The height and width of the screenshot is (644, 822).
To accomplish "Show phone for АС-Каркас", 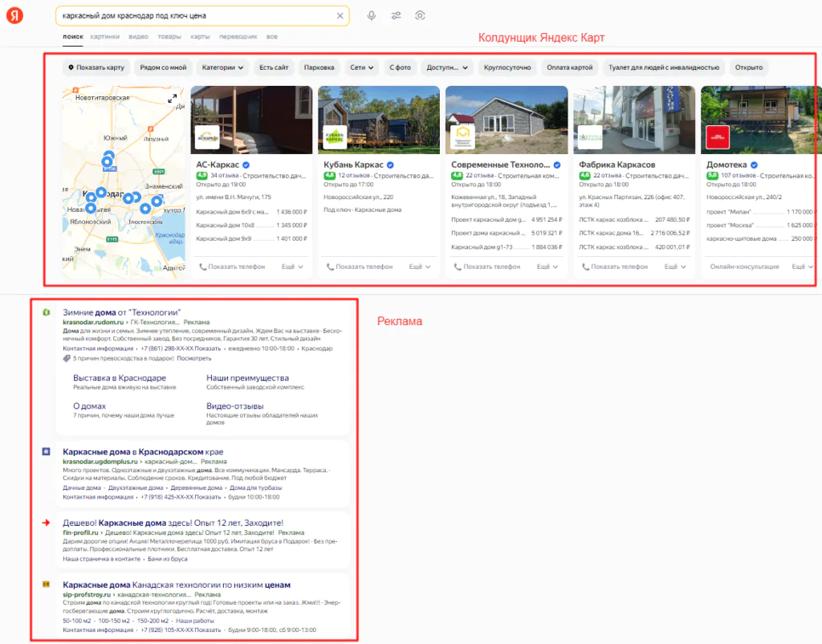I will [x=232, y=267].
